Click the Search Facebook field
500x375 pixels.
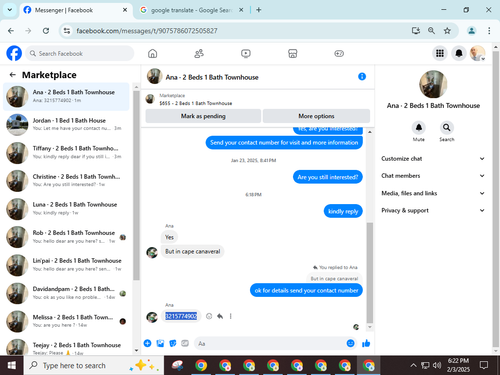80,53
